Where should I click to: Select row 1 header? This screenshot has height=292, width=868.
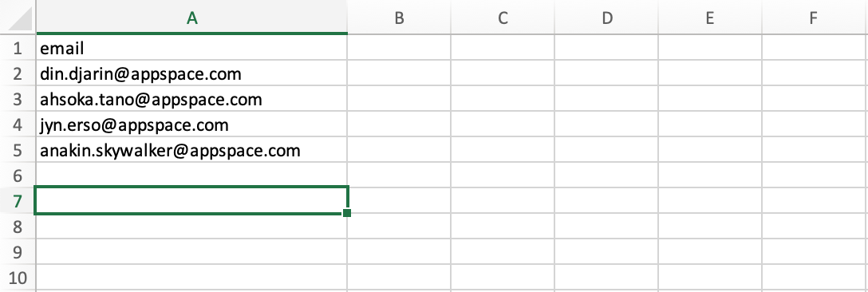(x=18, y=48)
